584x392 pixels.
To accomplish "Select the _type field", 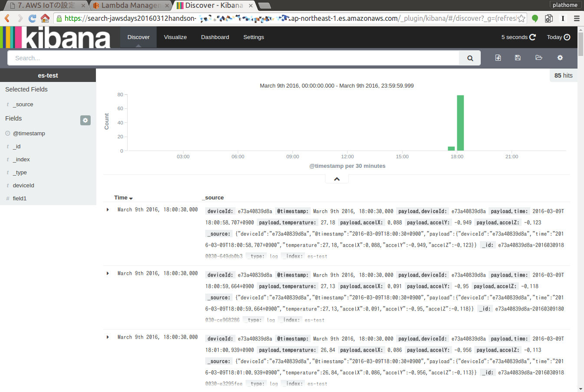I will pyautogui.click(x=20, y=173).
